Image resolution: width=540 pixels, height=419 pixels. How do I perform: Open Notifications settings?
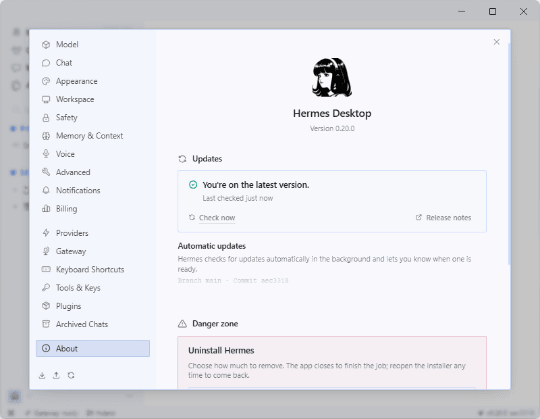[x=93, y=190]
